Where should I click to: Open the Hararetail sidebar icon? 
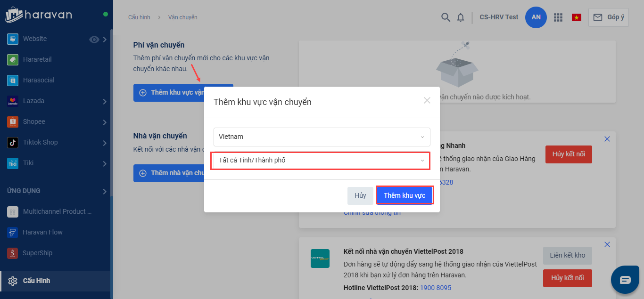click(13, 59)
